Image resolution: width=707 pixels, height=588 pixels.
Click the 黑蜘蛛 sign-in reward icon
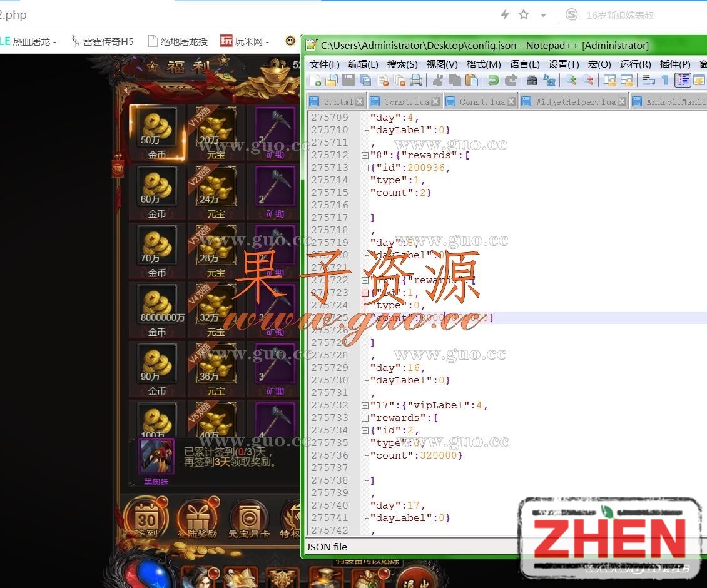[x=156, y=457]
